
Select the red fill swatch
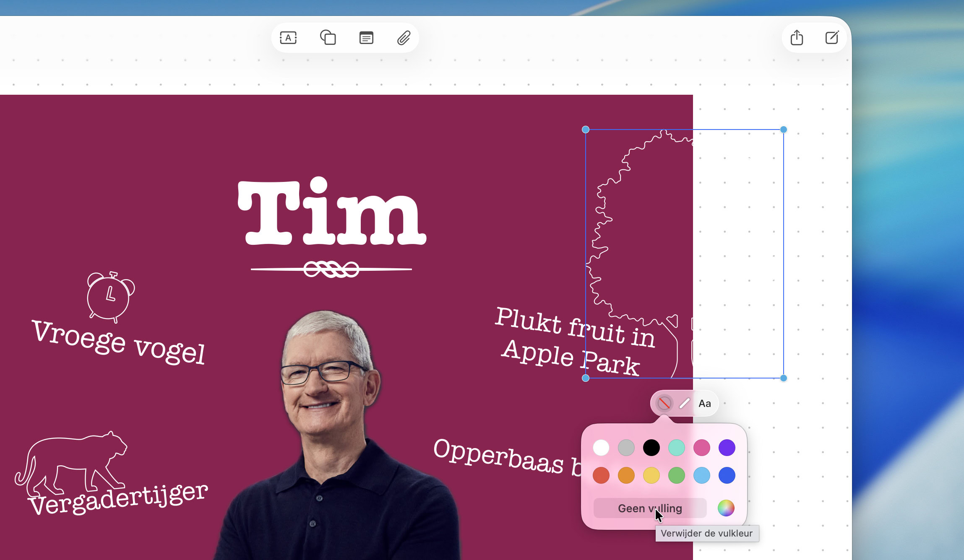[x=601, y=476]
